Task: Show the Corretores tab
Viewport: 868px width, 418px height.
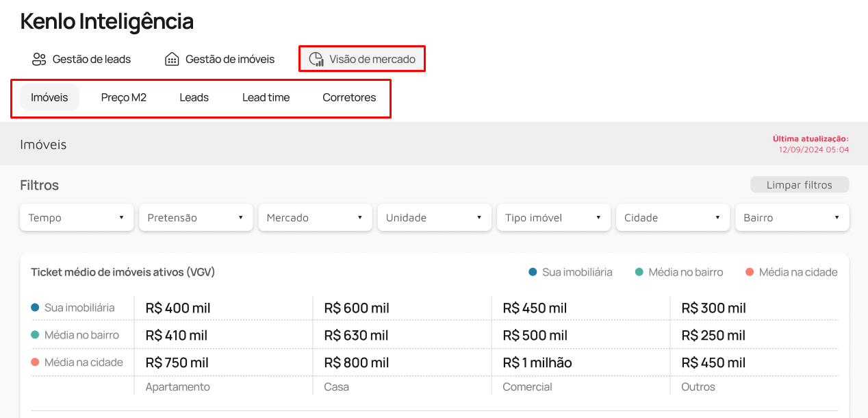Action: [x=349, y=97]
